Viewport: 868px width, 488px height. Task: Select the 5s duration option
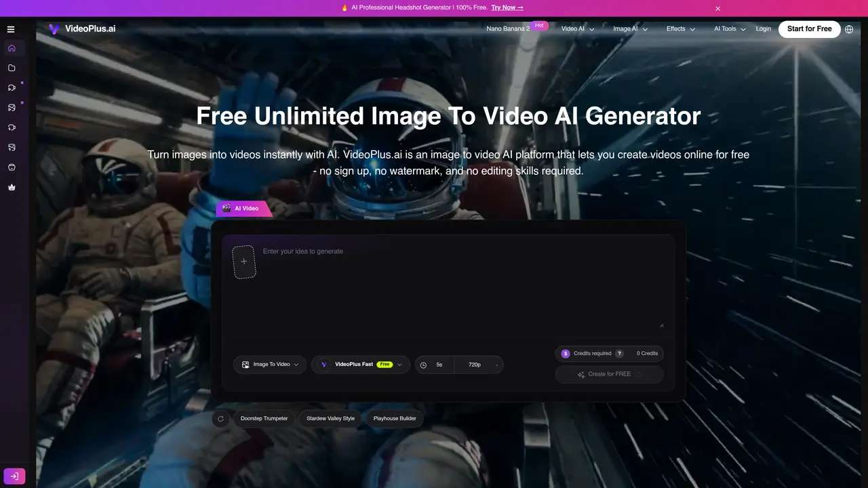tap(435, 365)
